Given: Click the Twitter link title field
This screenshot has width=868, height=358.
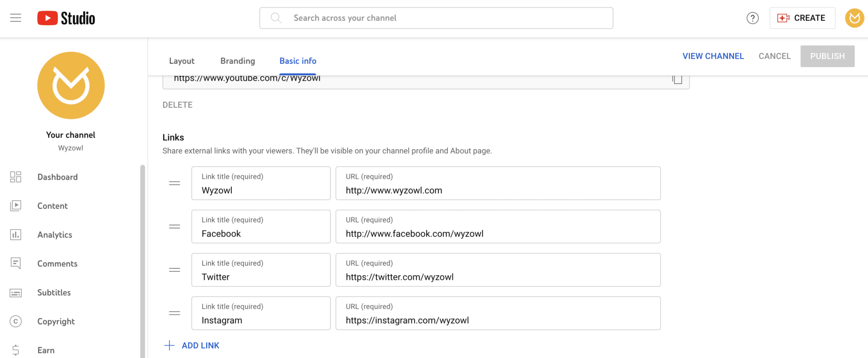Looking at the screenshot, I should [x=261, y=270].
